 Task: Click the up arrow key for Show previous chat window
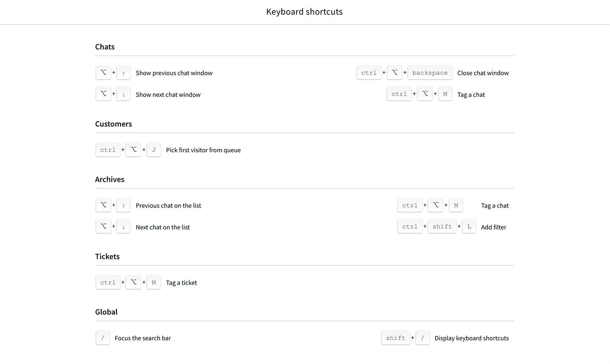click(x=123, y=72)
